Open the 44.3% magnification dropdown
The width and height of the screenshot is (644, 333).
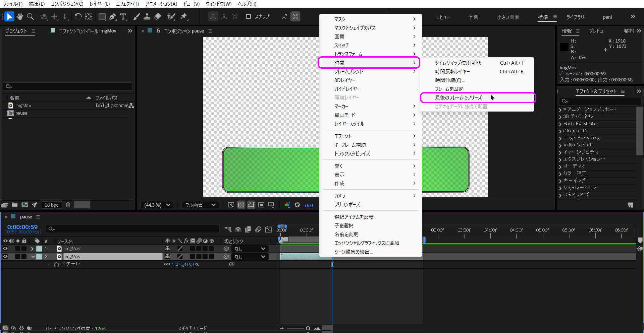tap(157, 205)
